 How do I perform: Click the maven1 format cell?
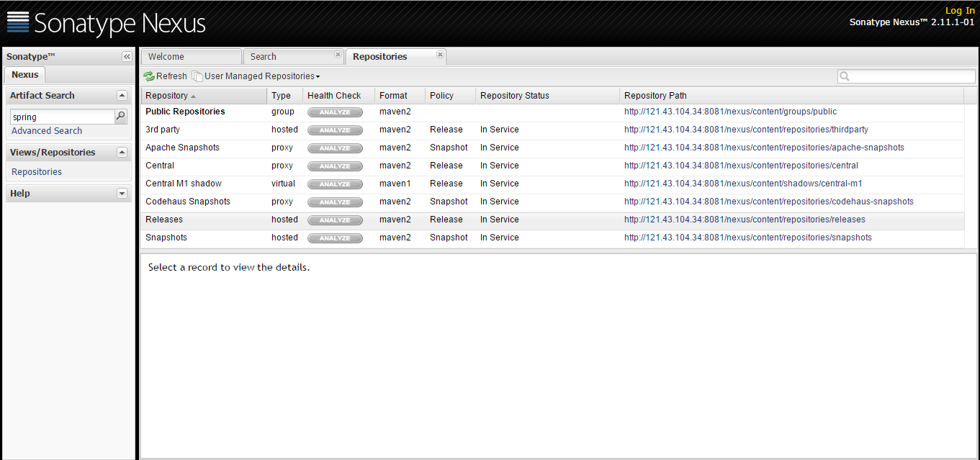coord(395,184)
